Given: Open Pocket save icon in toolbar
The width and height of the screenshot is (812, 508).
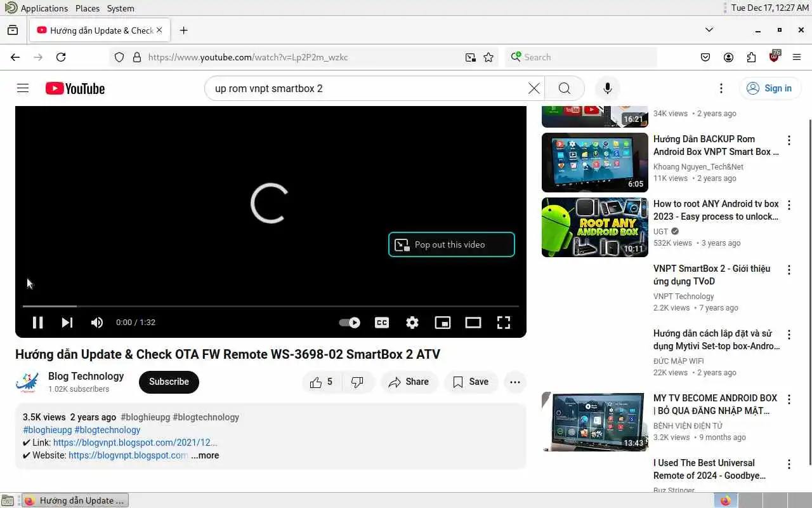Looking at the screenshot, I should [x=705, y=57].
